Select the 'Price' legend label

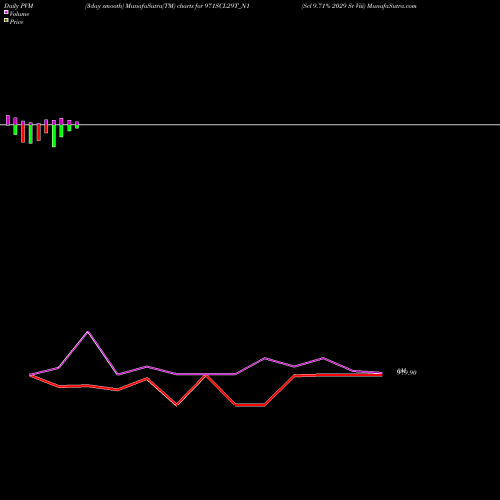coord(16,22)
